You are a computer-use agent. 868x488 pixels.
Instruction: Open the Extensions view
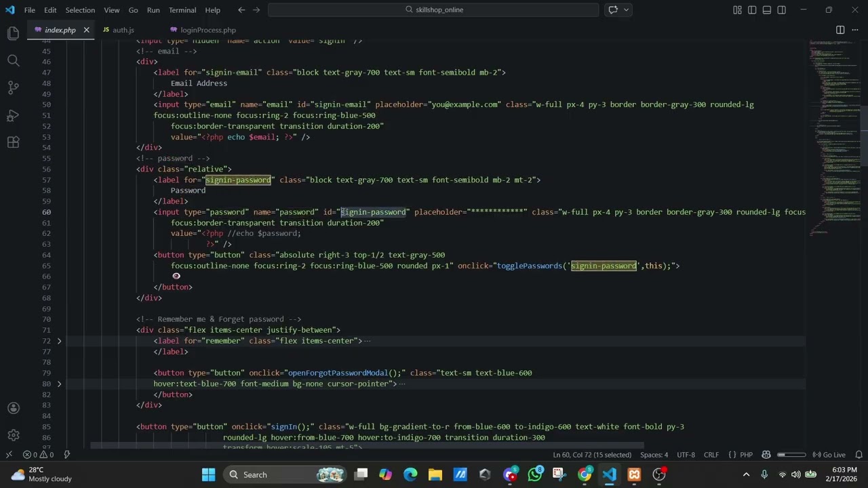(13, 142)
